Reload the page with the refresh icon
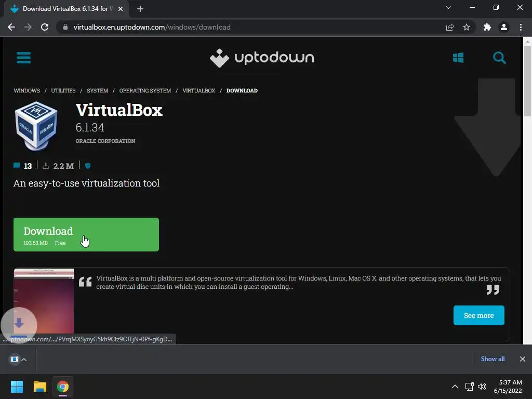This screenshot has width=532, height=399. point(45,27)
